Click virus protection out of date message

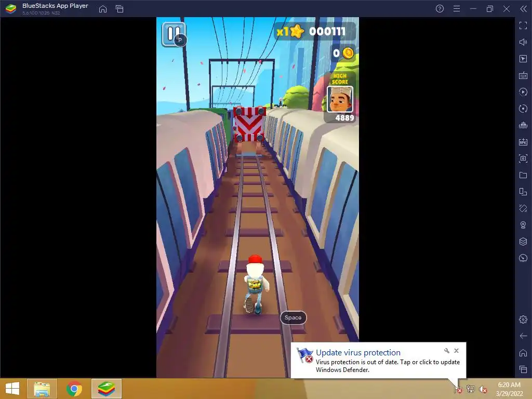pos(388,366)
